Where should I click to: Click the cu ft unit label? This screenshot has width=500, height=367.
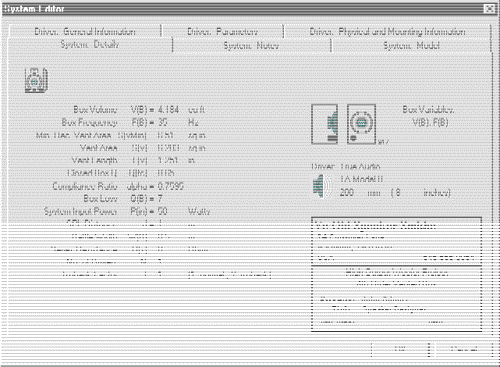[197, 110]
